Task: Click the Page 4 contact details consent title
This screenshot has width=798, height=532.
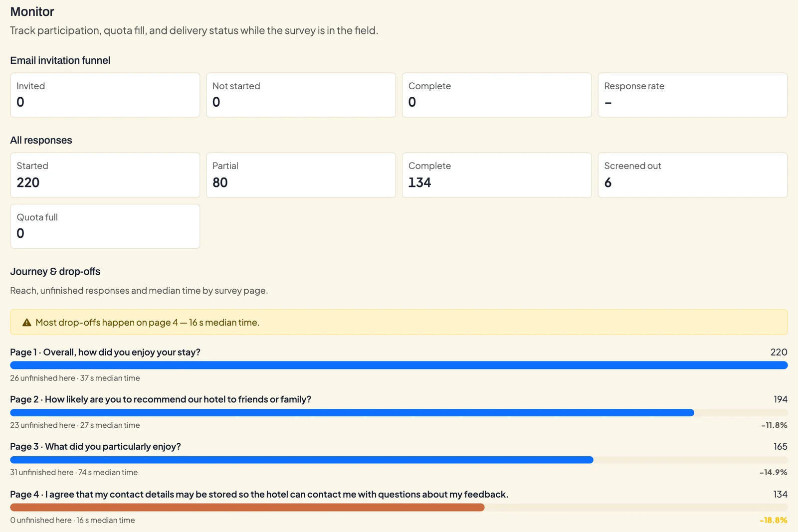Action: [259, 495]
